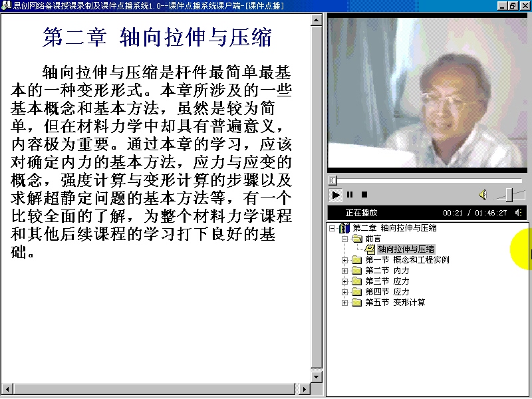532x399 pixels.
Task: Click the 00:21 / 01:46:27 time display
Action: point(475,213)
